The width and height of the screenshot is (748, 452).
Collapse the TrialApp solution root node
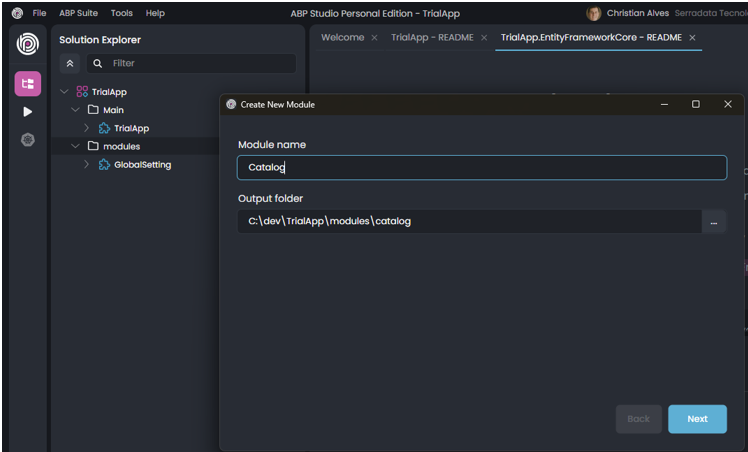click(x=65, y=91)
